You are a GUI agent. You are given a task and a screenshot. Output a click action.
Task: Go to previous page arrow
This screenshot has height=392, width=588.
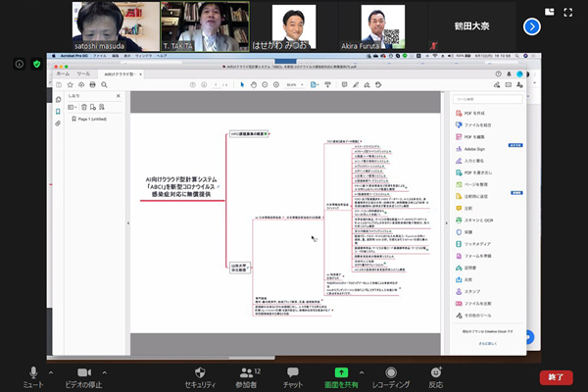coord(193,85)
